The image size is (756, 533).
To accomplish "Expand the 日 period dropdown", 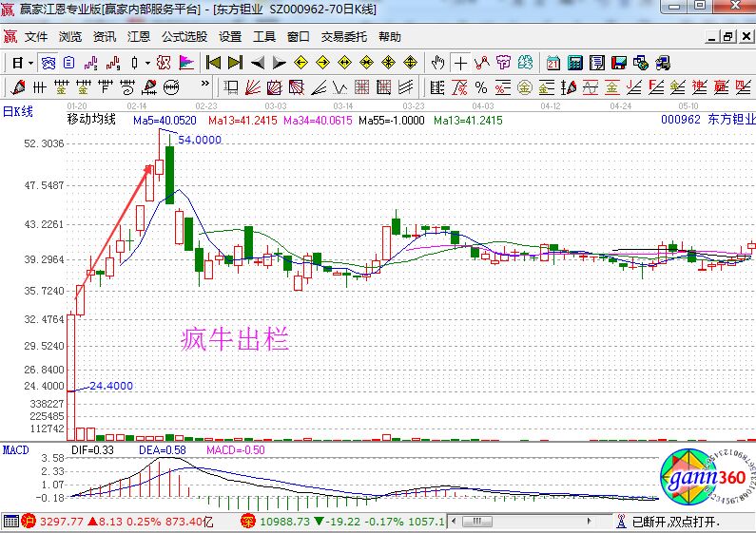I will [23, 63].
